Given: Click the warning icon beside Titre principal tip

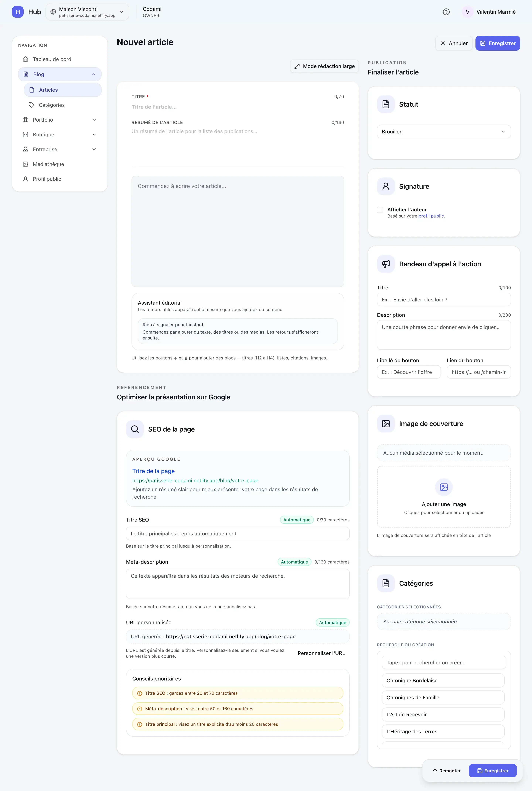Looking at the screenshot, I should click(139, 724).
